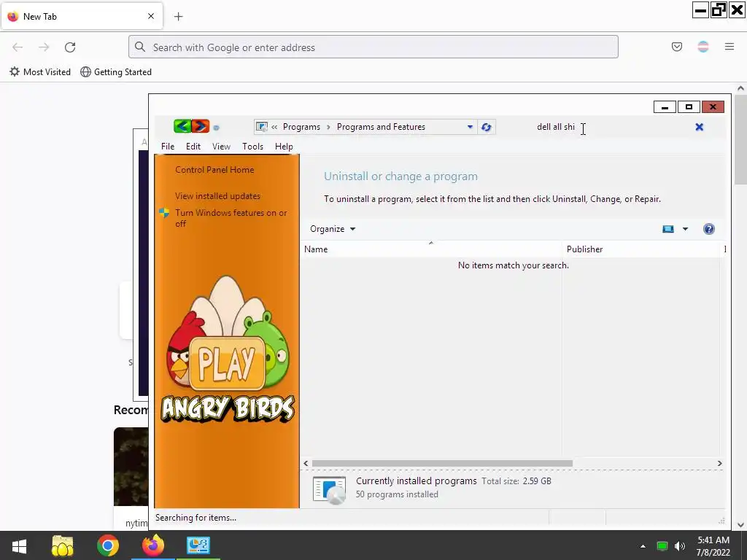This screenshot has height=560, width=747.
Task: Open the Firefox account icon
Action: [x=703, y=47]
